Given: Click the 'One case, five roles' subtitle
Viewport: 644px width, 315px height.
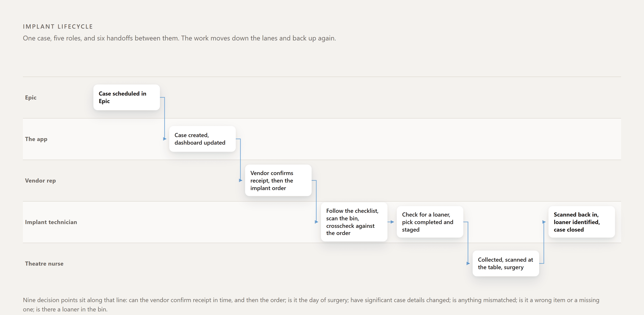Looking at the screenshot, I should click(x=179, y=38).
